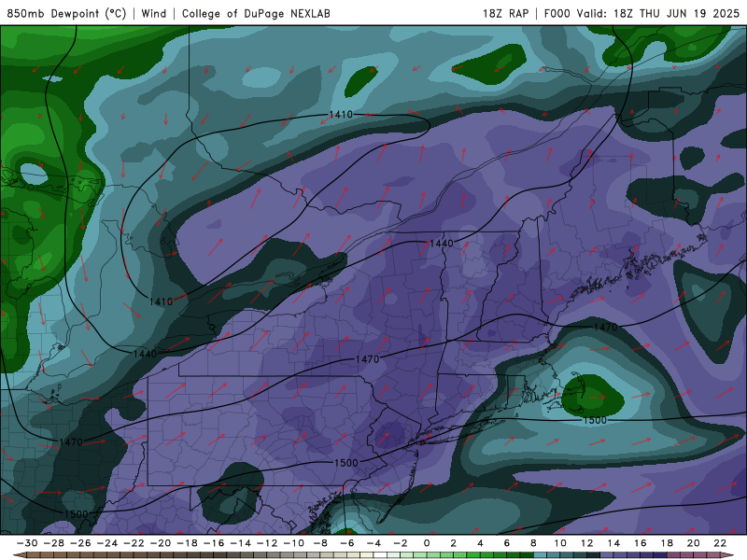Click the "14" colorbar label
Screen dimensions: 747x560
[613, 543]
